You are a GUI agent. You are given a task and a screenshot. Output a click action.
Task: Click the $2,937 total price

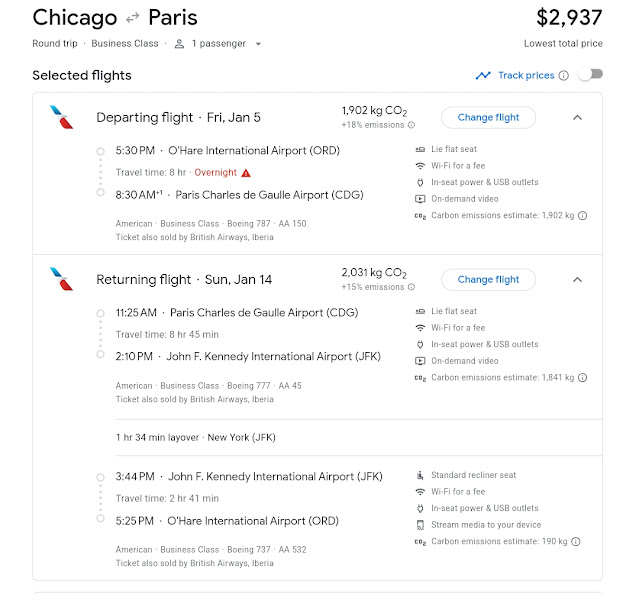click(569, 17)
